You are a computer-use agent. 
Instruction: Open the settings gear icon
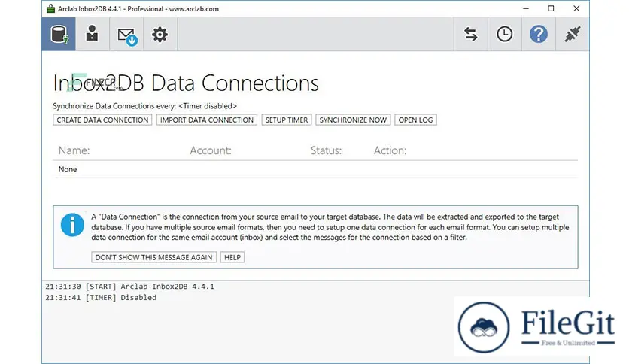pos(160,34)
